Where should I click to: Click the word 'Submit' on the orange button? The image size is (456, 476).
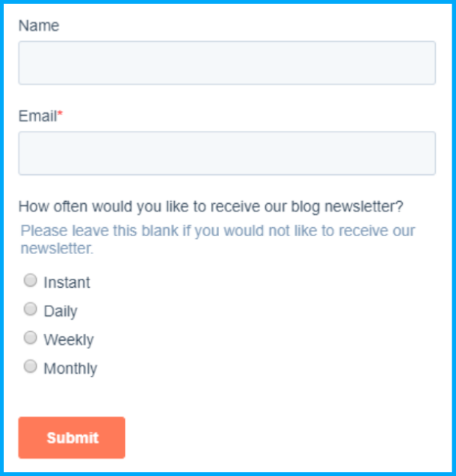click(x=73, y=438)
